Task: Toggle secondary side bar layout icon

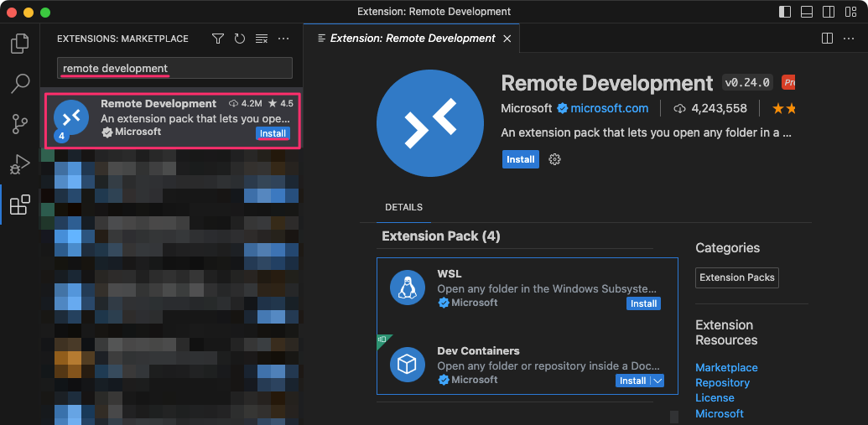Action: pyautogui.click(x=829, y=12)
